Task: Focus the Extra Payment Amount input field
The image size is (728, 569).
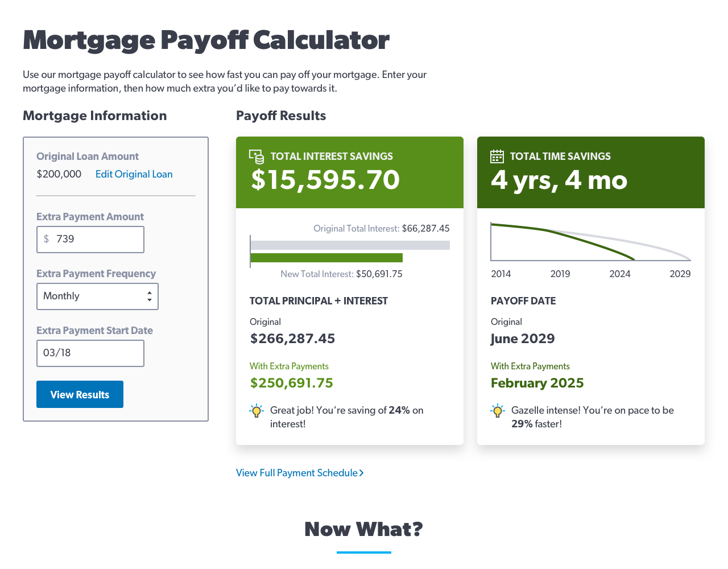Action: tap(97, 240)
